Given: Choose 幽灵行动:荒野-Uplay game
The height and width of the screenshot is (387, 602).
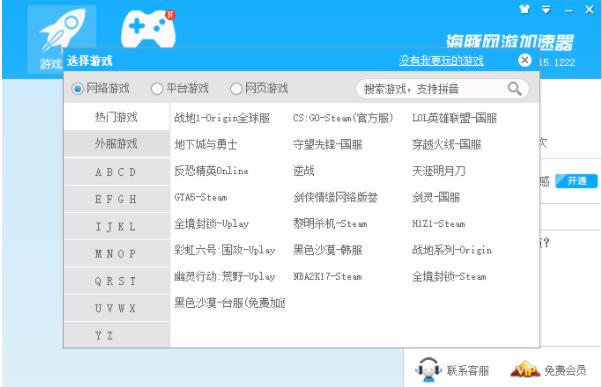Looking at the screenshot, I should pyautogui.click(x=225, y=276).
